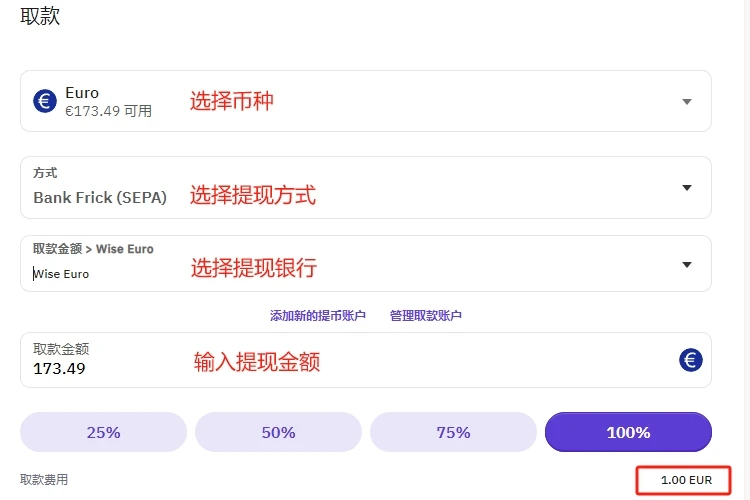
Task: Click the 取款费用 label
Action: [44, 479]
